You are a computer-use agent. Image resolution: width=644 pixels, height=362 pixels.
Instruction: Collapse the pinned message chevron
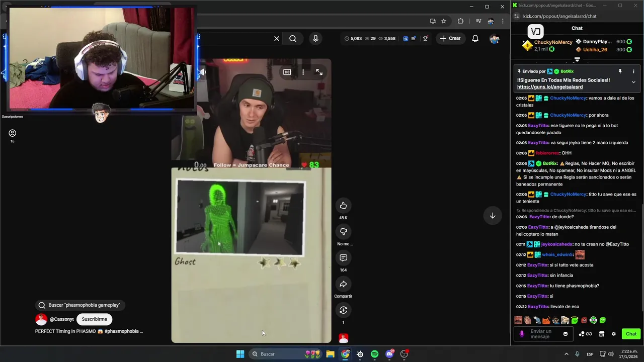[633, 82]
